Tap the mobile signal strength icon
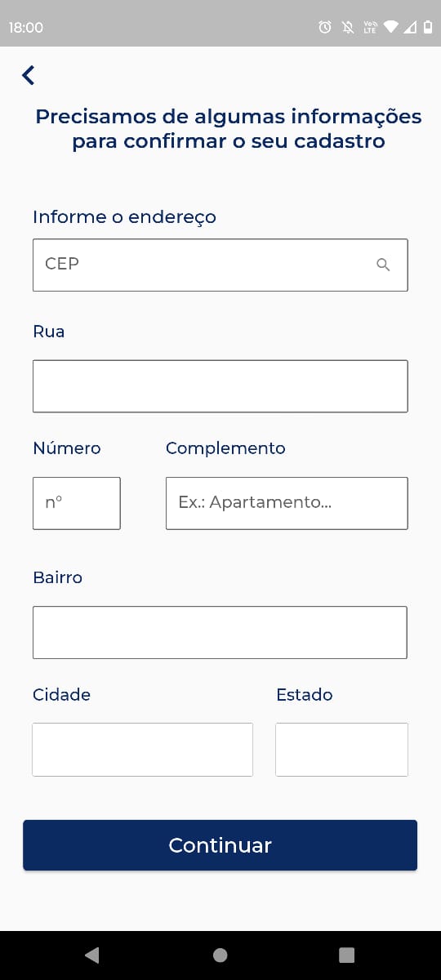Viewport: 441px width, 980px height. [x=410, y=27]
